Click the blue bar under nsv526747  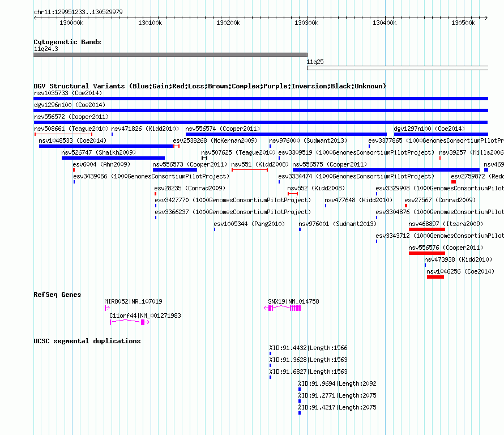tap(113, 158)
